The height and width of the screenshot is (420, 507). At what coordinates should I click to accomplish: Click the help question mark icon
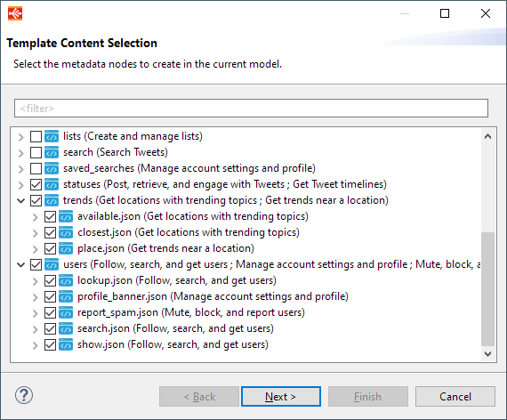pyautogui.click(x=24, y=395)
